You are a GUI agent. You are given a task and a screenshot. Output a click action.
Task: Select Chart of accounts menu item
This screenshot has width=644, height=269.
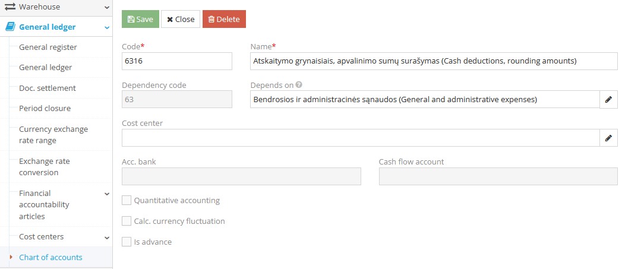50,257
